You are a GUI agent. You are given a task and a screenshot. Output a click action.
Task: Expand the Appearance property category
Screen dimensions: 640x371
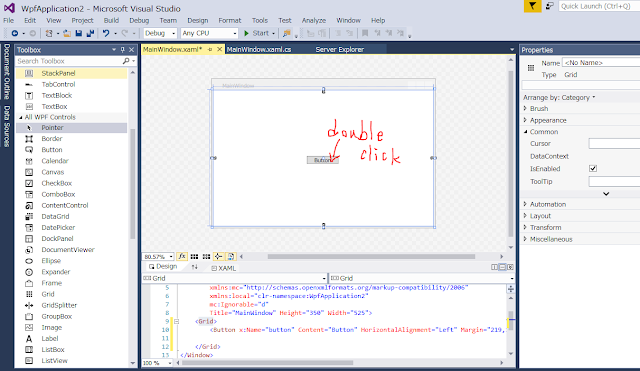pos(525,120)
